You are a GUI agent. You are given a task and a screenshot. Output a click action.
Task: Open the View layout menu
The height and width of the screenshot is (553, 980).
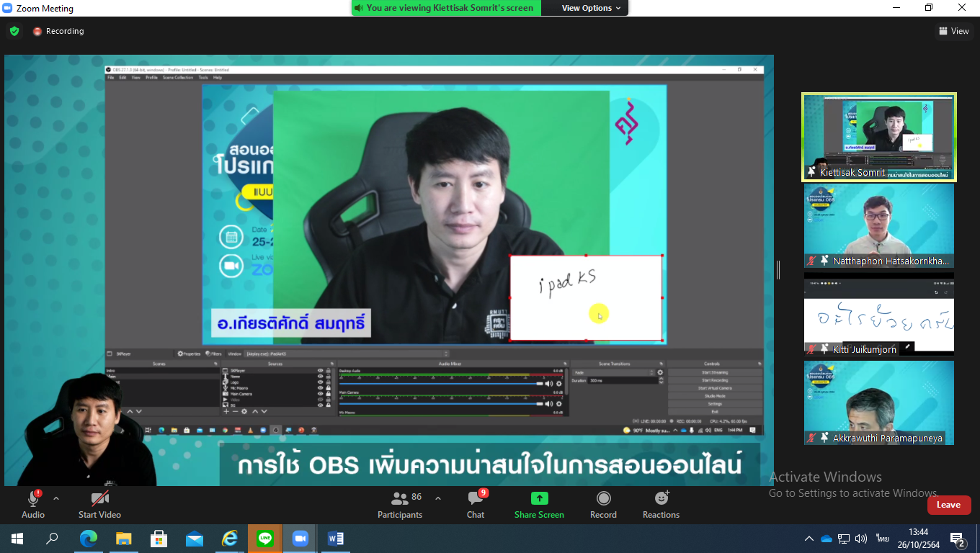953,31
